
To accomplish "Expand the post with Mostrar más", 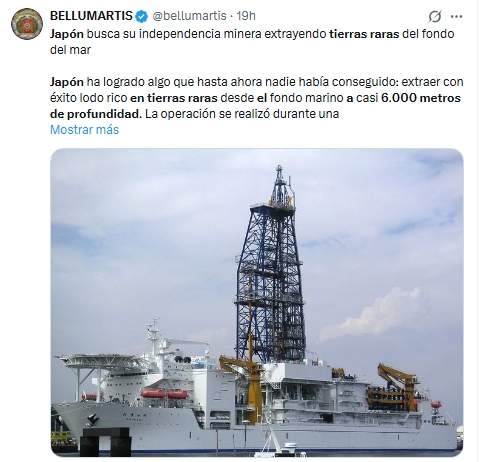I will 84,129.
